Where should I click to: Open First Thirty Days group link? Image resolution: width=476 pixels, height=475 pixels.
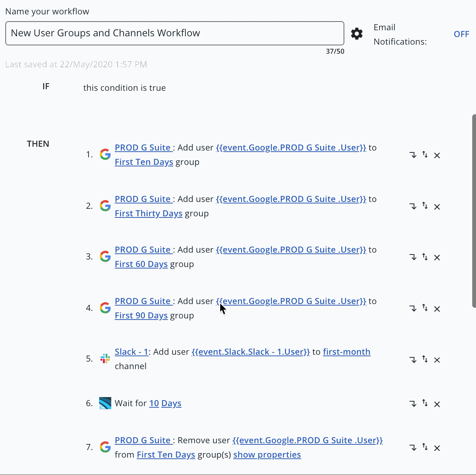[149, 213]
